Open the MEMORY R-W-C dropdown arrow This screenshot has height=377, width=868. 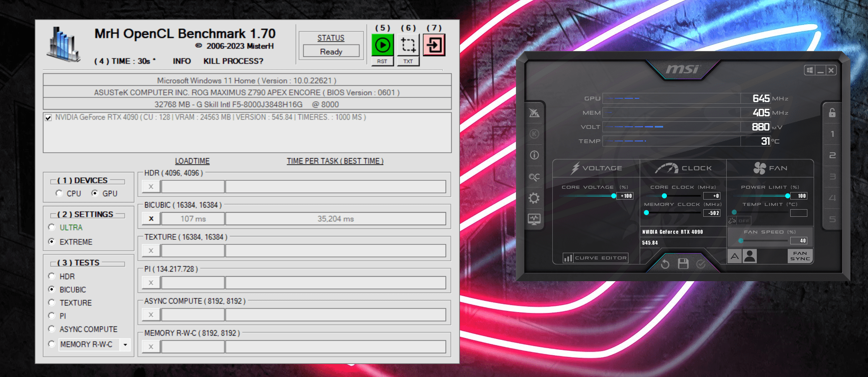tap(125, 344)
